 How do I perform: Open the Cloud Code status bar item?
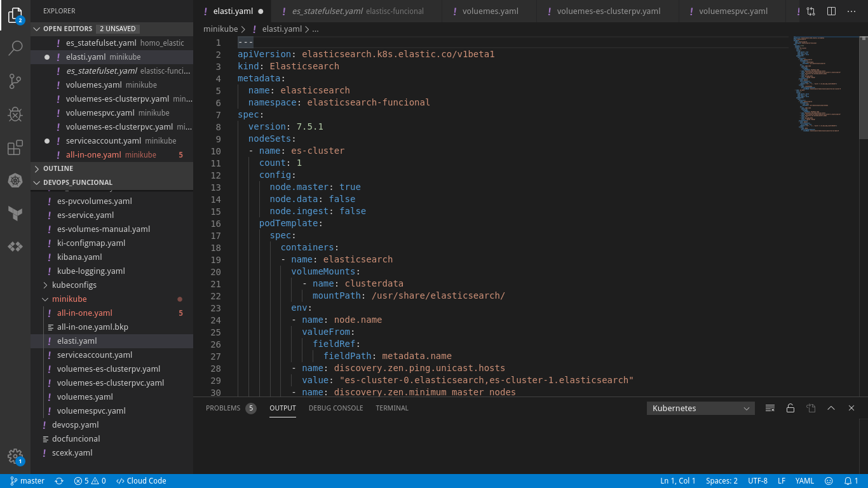(x=141, y=481)
